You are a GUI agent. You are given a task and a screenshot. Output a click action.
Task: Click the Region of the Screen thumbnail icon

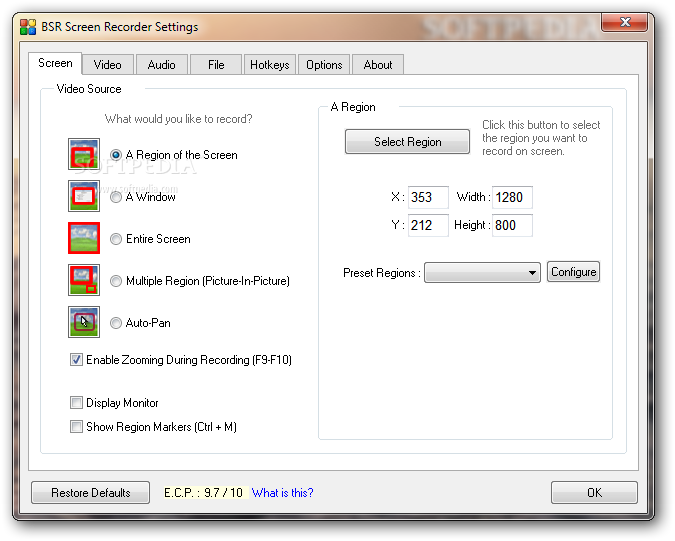(x=84, y=154)
